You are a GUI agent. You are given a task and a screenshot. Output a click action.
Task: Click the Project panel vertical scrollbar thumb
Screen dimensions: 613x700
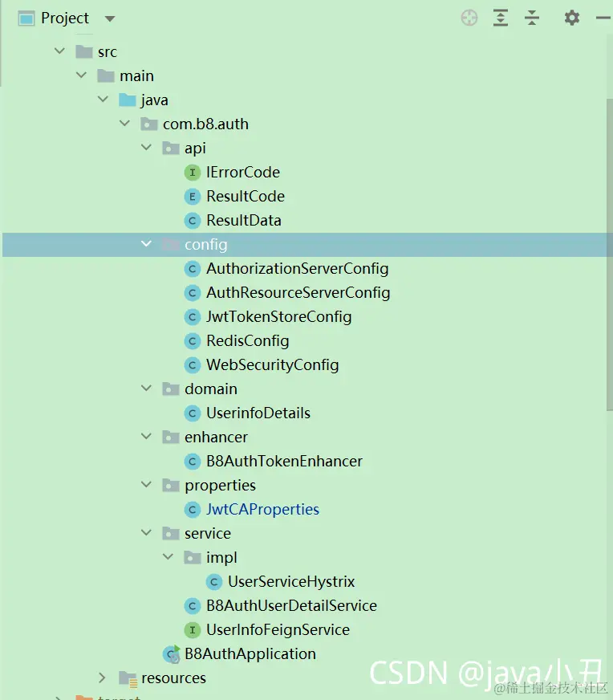[x=610, y=254]
